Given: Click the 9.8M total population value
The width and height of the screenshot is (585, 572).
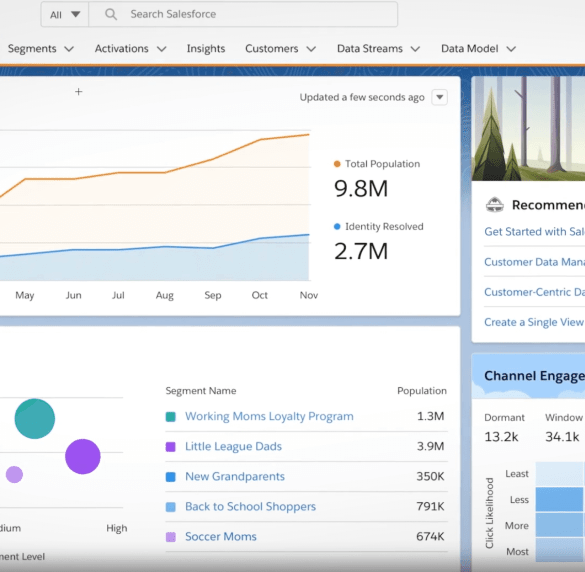Looking at the screenshot, I should coord(361,189).
